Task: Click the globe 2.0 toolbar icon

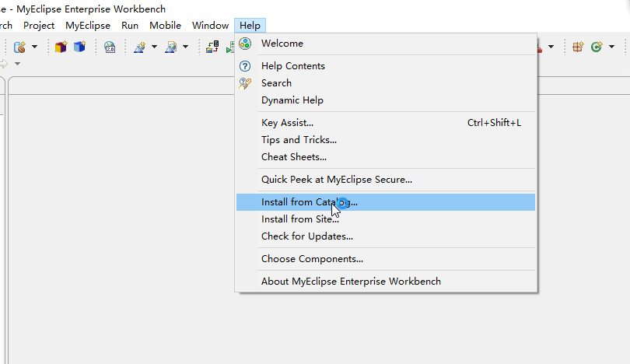Action: tap(110, 47)
